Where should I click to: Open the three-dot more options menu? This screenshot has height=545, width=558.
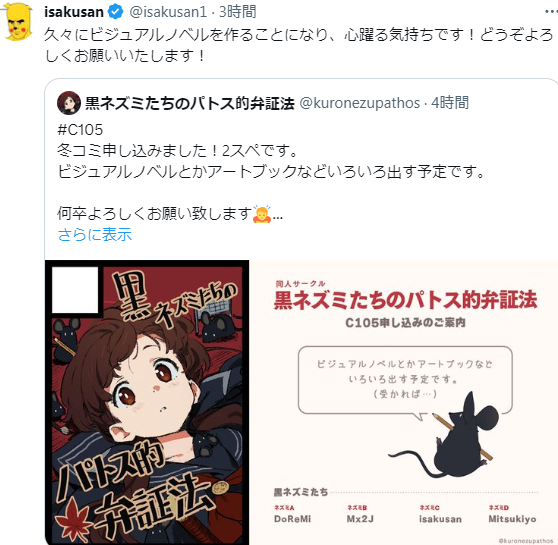551,12
